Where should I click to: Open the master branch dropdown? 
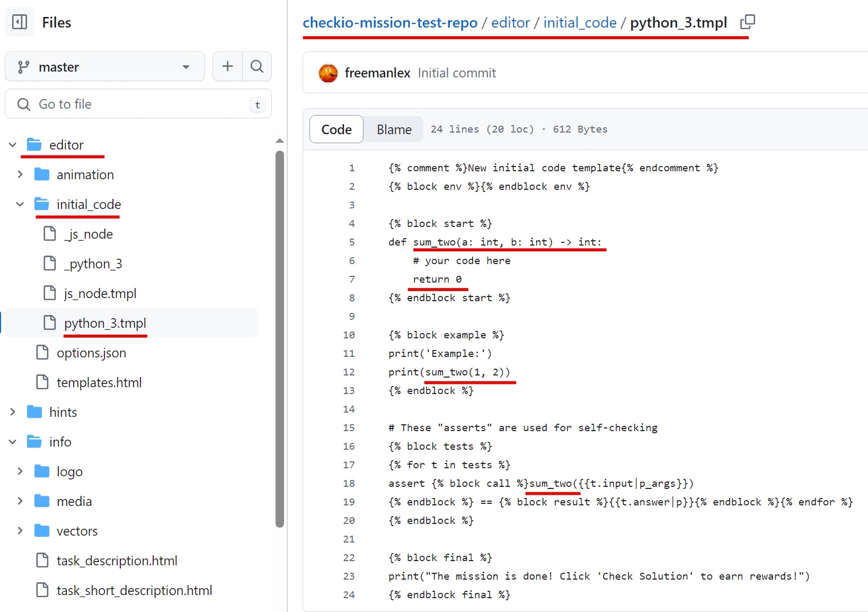click(x=105, y=67)
